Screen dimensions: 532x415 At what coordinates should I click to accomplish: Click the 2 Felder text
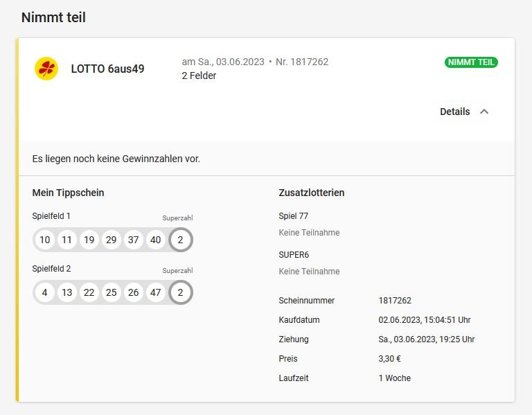click(199, 76)
